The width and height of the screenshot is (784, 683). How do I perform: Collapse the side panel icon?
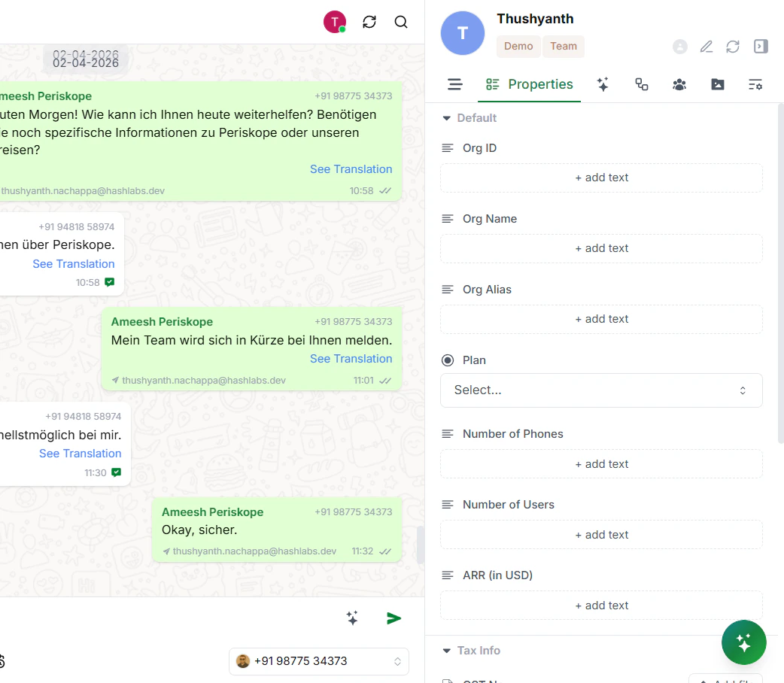(761, 47)
